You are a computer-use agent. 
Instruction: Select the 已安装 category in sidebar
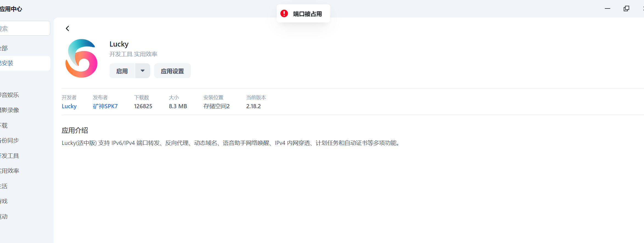coord(25,63)
